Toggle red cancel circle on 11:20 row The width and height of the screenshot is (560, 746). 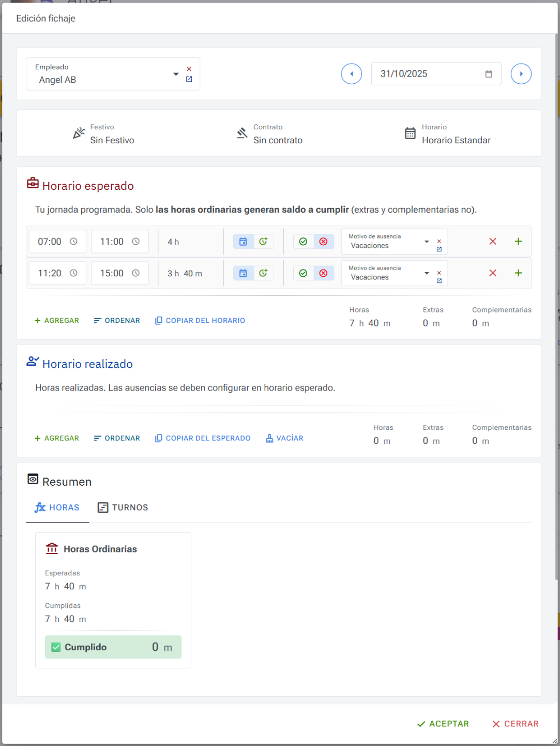pyautogui.click(x=323, y=273)
